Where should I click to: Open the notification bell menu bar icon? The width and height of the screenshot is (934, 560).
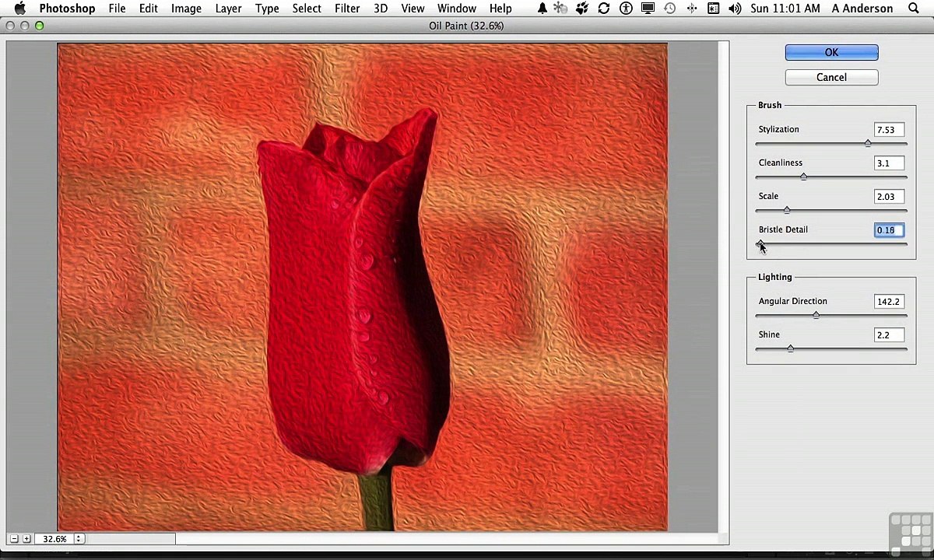[542, 9]
